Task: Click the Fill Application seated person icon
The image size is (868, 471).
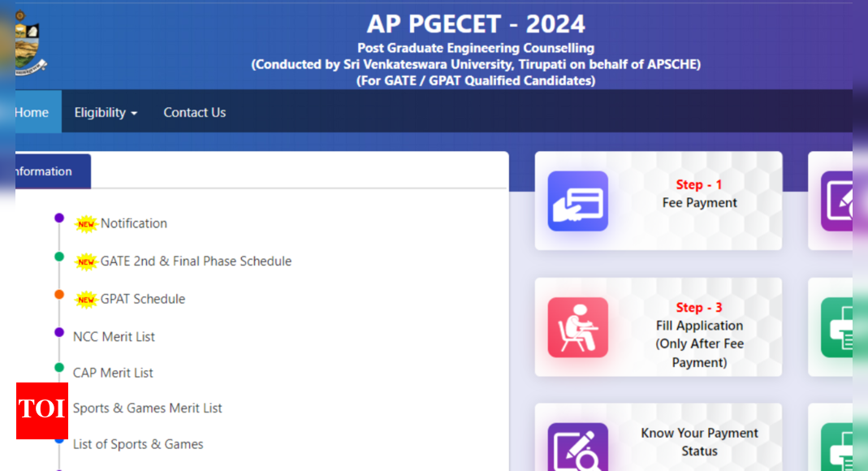Action: point(578,327)
